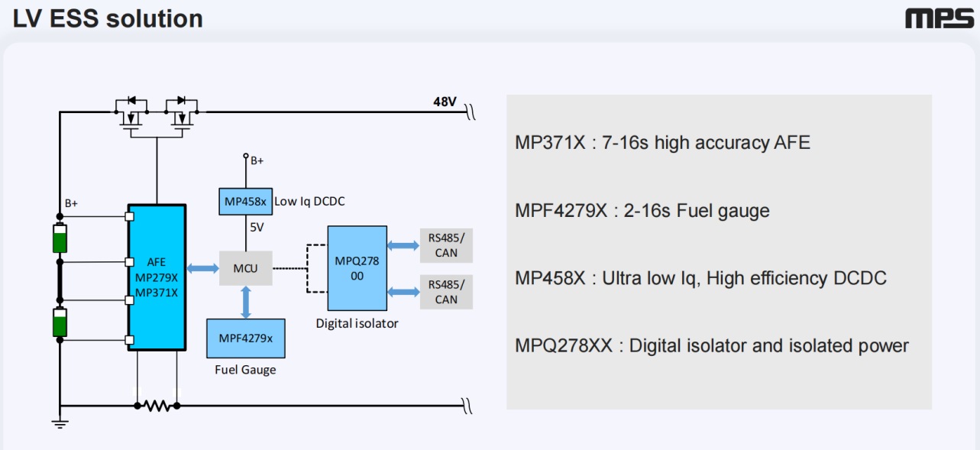Select the gray MCU block
980x450 pixels.
point(246,268)
